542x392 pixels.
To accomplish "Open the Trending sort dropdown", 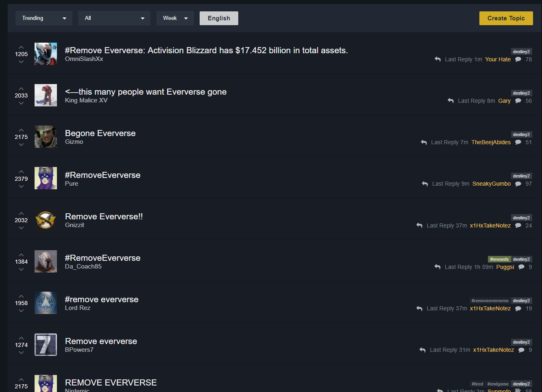I will (44, 18).
